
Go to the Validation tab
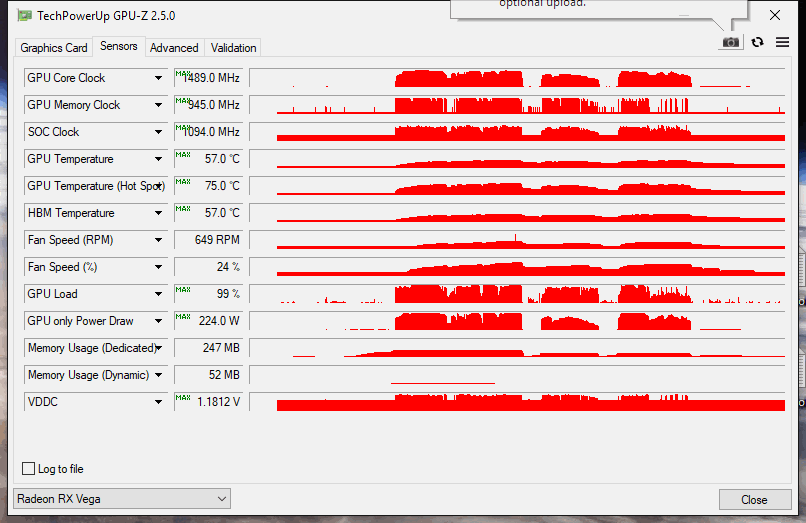point(233,48)
